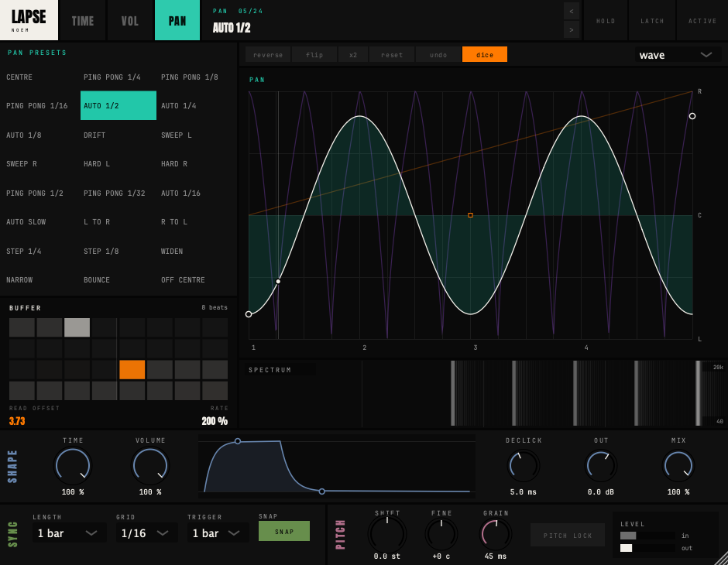Click the OUT gain knob

pyautogui.click(x=601, y=466)
